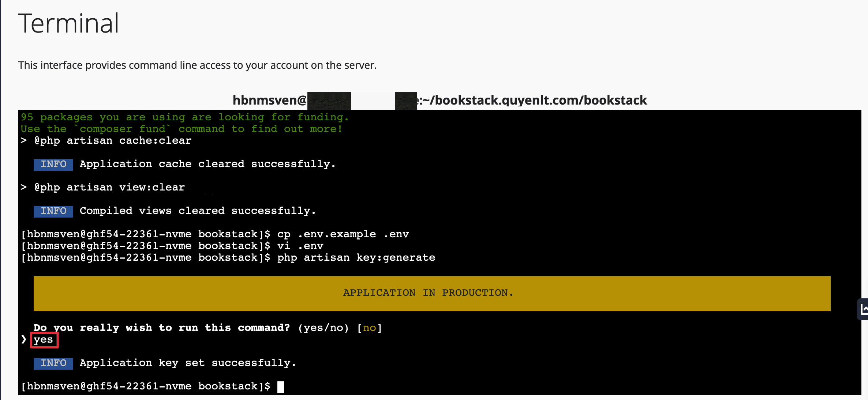Click the green '95 packages' funding notice
The height and width of the screenshot is (400, 868).
pos(184,117)
